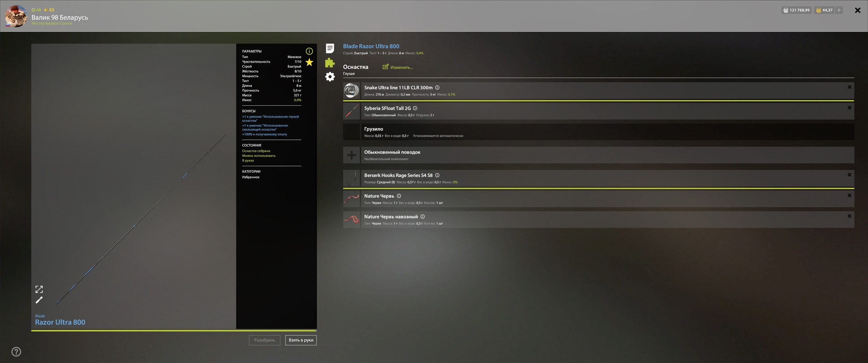Screen dimensions: 868x363
Task: Click the Syberia SFloat Tall 2G name
Action: [x=387, y=108]
